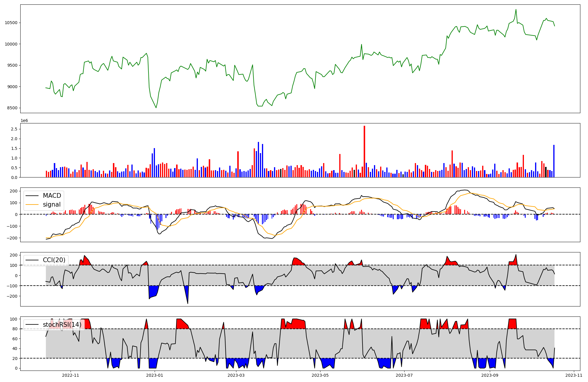Click the 2023-05 date tick label
This screenshot has height=382, width=588.
click(320, 375)
